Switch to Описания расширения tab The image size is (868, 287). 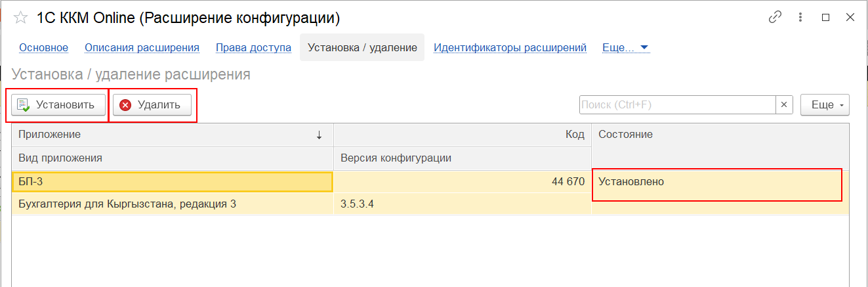tap(142, 47)
